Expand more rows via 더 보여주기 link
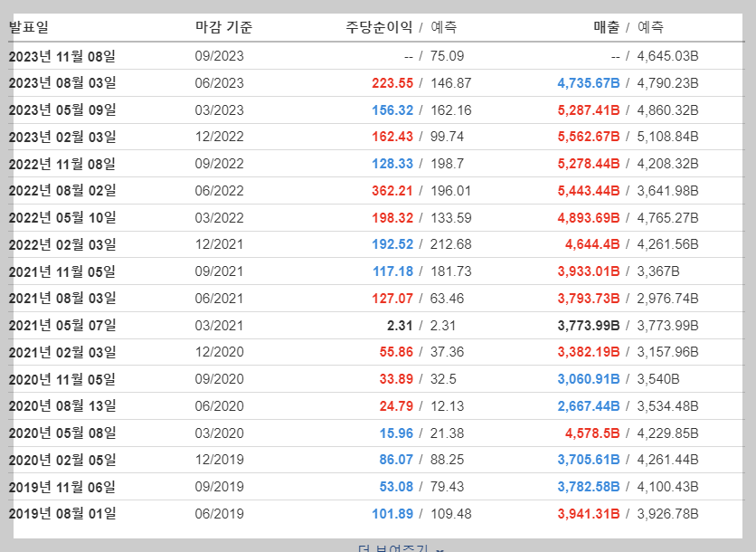Viewport: 756px width, 552px height. point(393,548)
